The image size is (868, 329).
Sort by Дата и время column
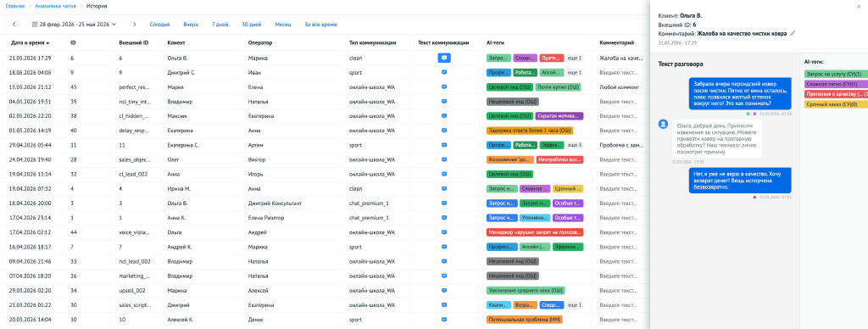30,42
